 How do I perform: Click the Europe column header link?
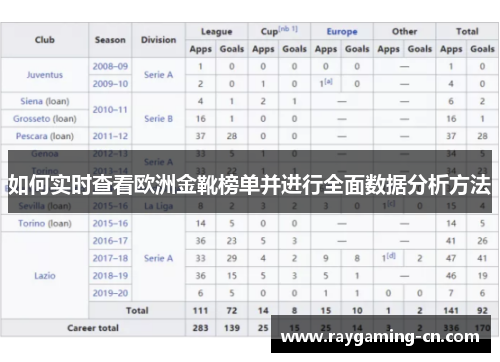(342, 32)
